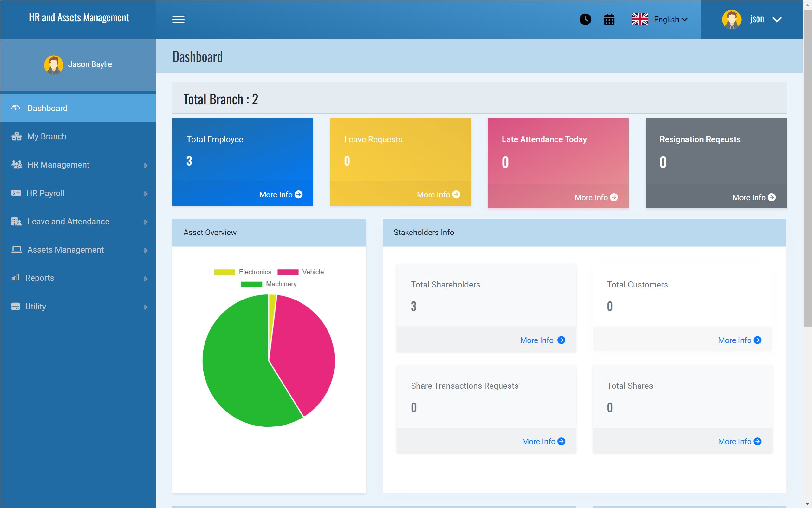Open the English language dropdown
This screenshot has width=812, height=508.
click(670, 19)
